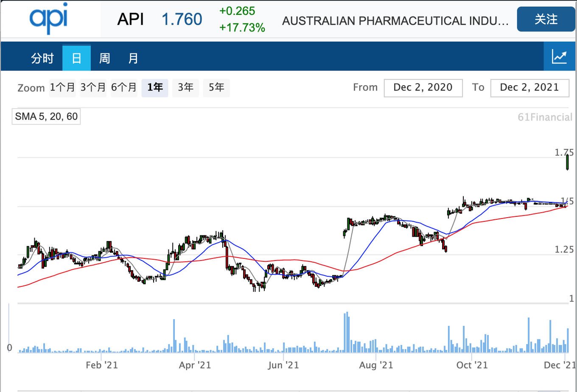Switch to the 分时 intraday tab
The image size is (577, 392).
click(42, 58)
